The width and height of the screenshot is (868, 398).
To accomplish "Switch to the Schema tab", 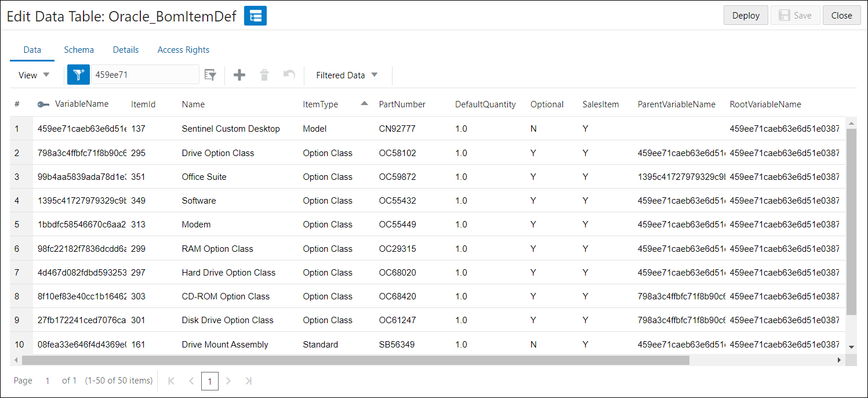I will 79,50.
